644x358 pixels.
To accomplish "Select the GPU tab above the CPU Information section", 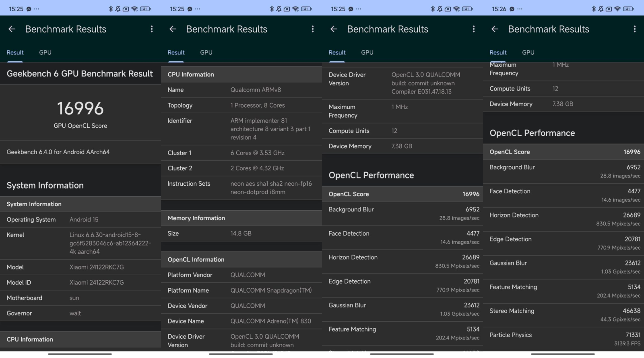I will 206,53.
